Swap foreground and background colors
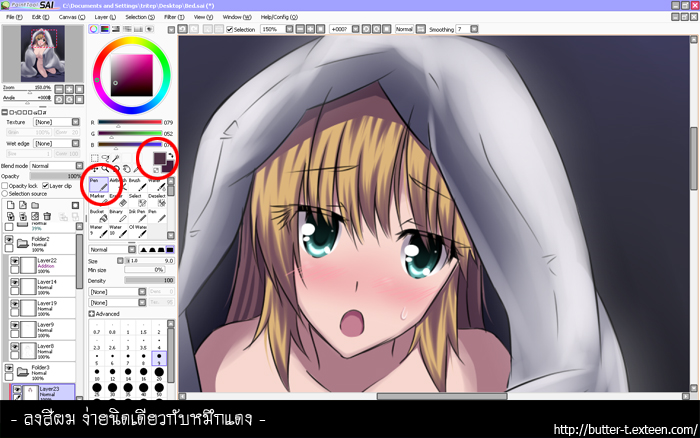This screenshot has width=700, height=438. click(x=171, y=156)
